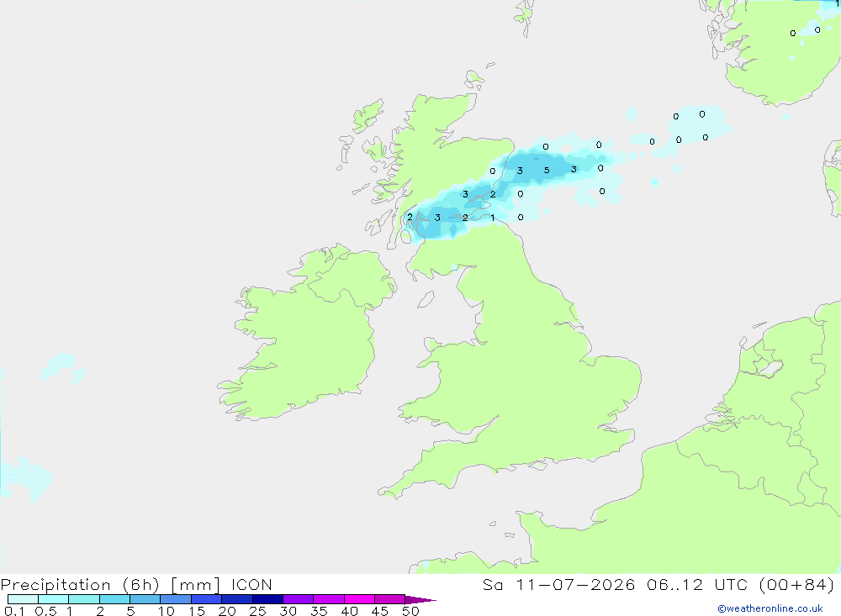The width and height of the screenshot is (841, 616).
Task: Click the '40' legend scale label
Action: [350, 611]
